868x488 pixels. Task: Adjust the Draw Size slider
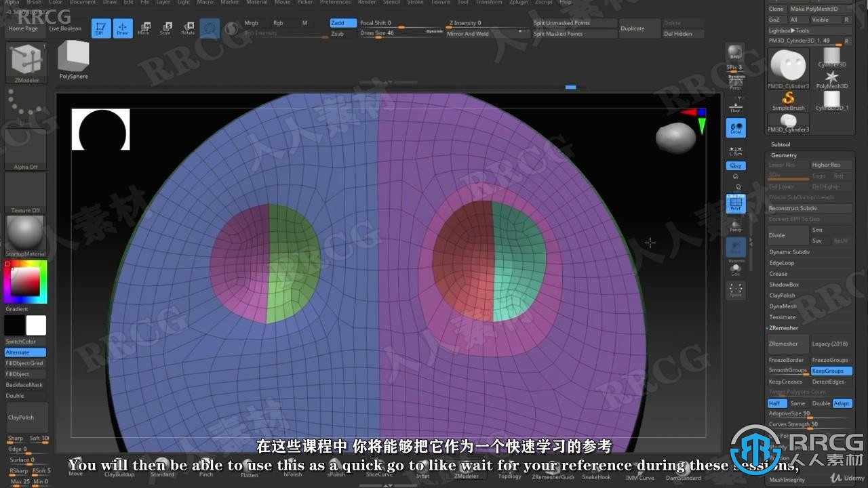tap(400, 33)
